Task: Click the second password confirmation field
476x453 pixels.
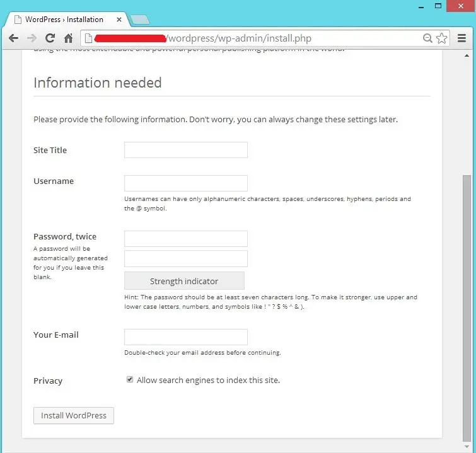Action: click(186, 259)
